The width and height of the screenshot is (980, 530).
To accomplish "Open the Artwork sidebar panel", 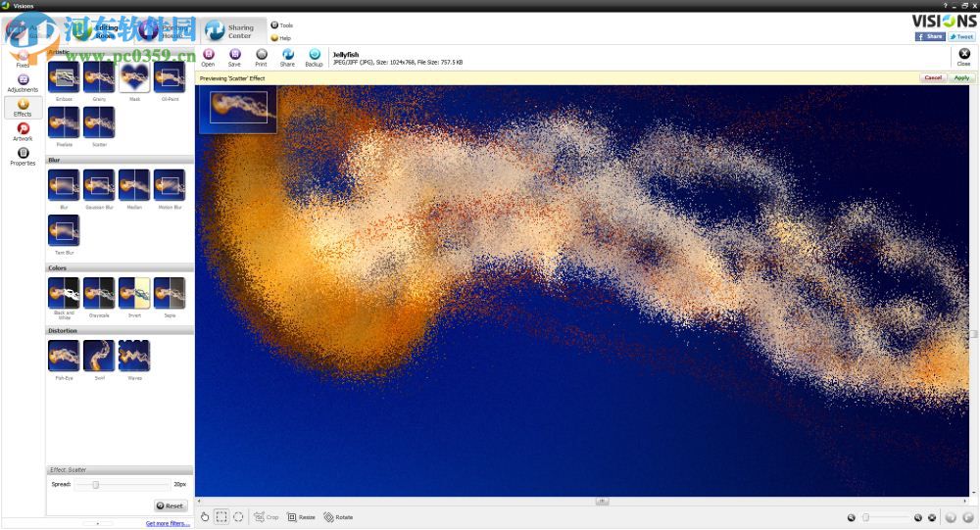I will click(24, 132).
